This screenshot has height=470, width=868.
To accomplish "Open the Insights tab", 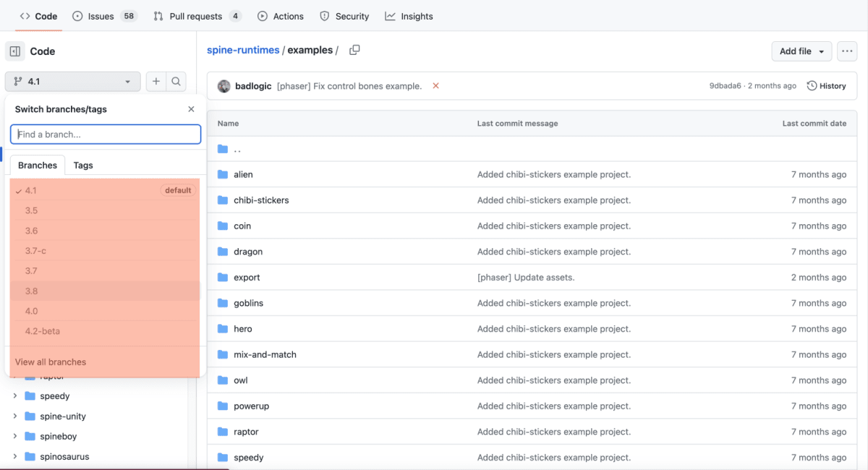I will 409,16.
